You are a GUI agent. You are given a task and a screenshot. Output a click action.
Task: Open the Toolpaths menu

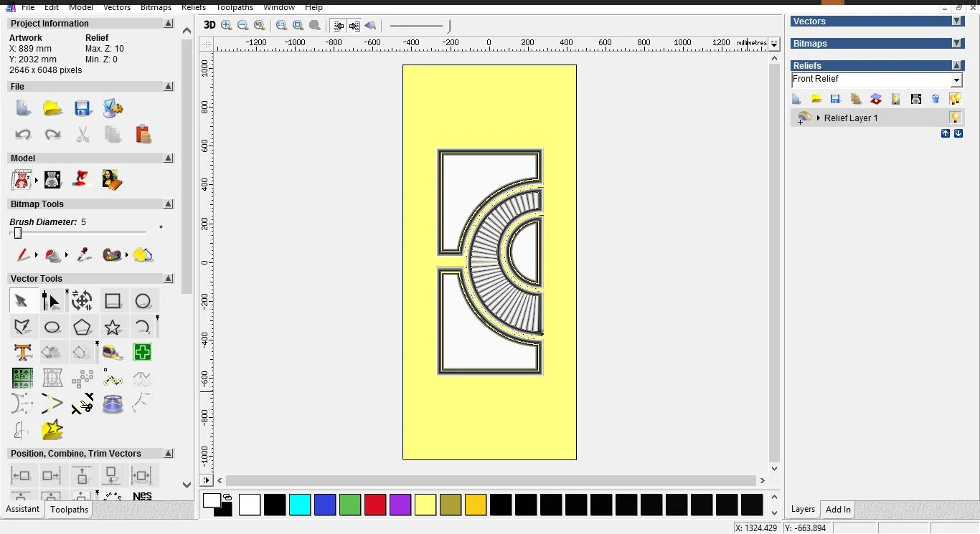click(235, 7)
